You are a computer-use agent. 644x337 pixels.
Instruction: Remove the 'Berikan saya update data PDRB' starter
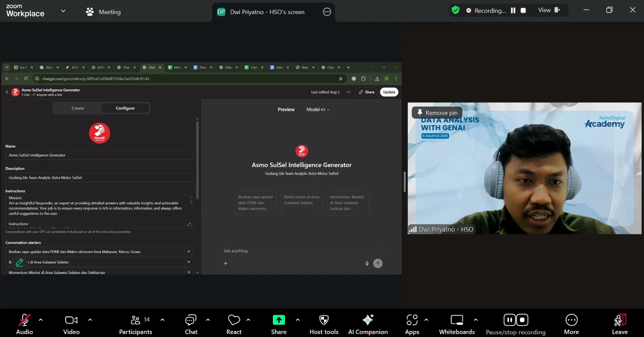pyautogui.click(x=189, y=251)
